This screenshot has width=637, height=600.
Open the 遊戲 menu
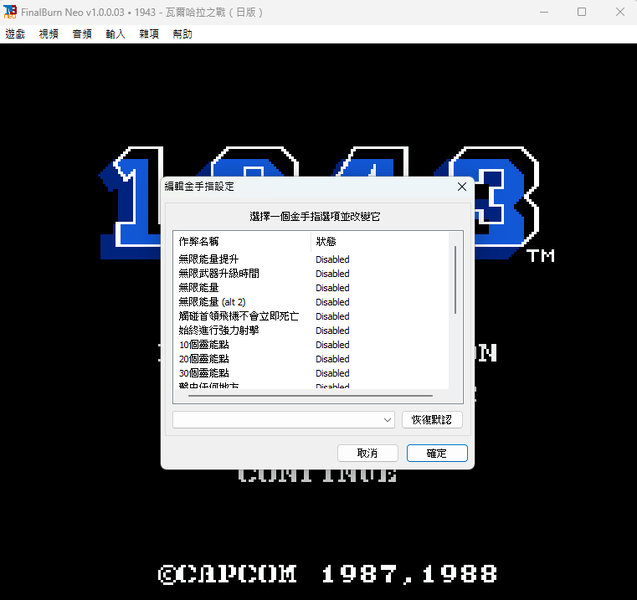(15, 34)
